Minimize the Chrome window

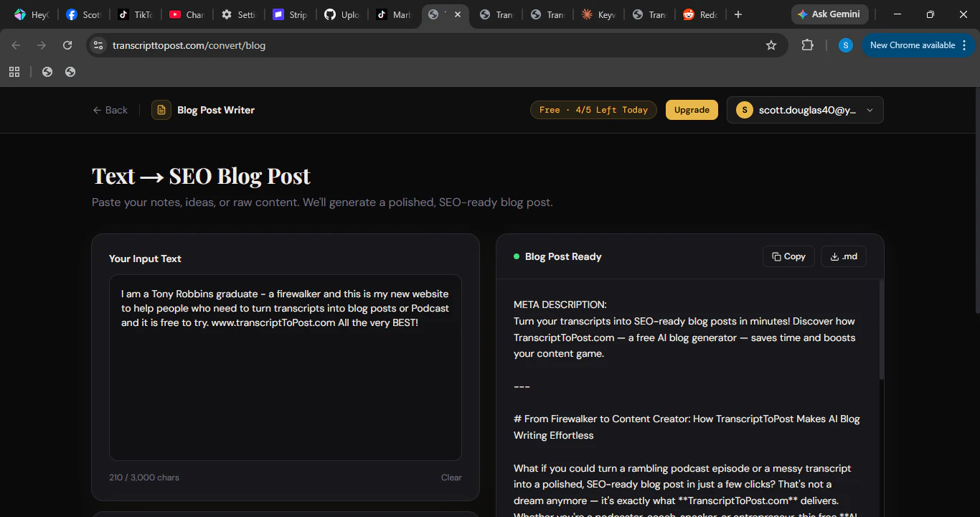897,14
